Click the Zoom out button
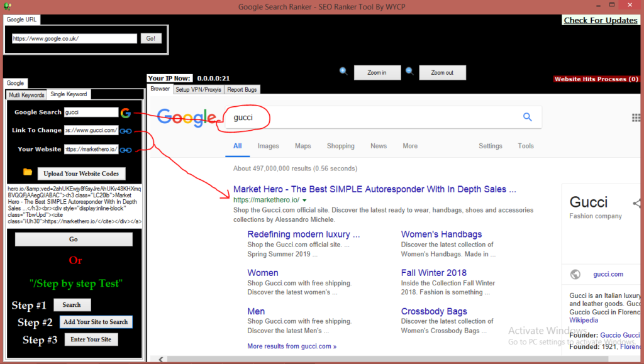The width and height of the screenshot is (644, 364). click(x=442, y=73)
